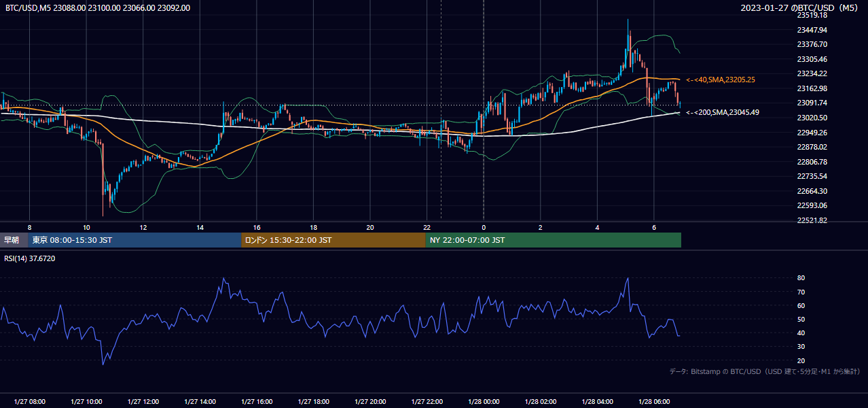
Task: Click hour tick 20 under price chart
Action: pyautogui.click(x=370, y=227)
